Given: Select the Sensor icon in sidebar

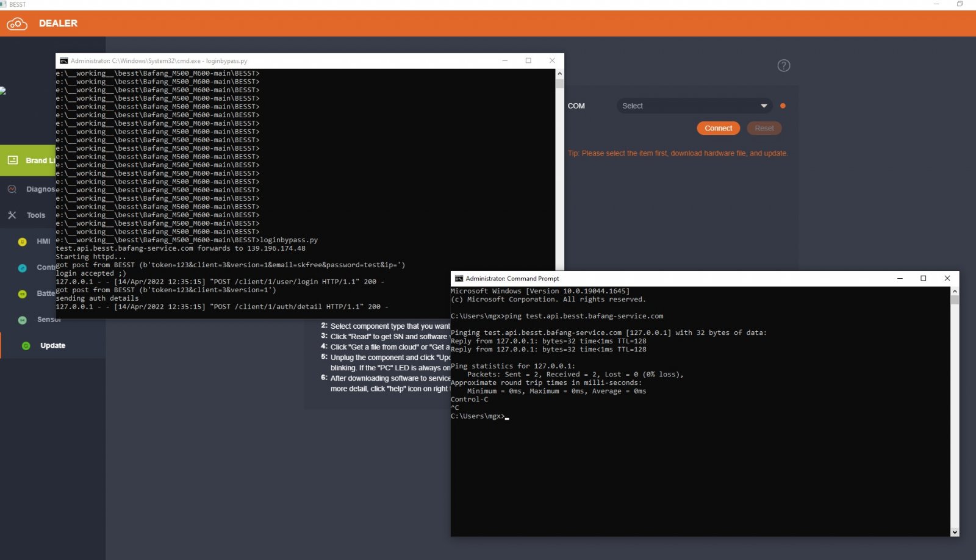Looking at the screenshot, I should click(23, 320).
